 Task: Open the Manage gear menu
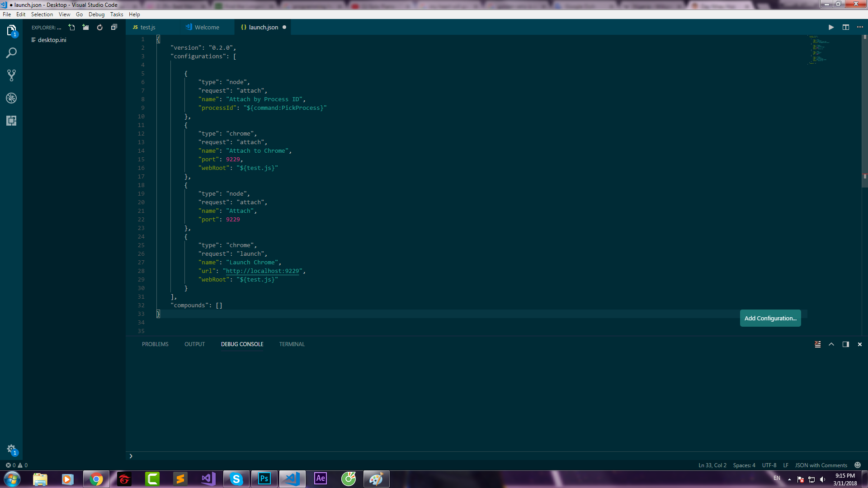pos(11,449)
